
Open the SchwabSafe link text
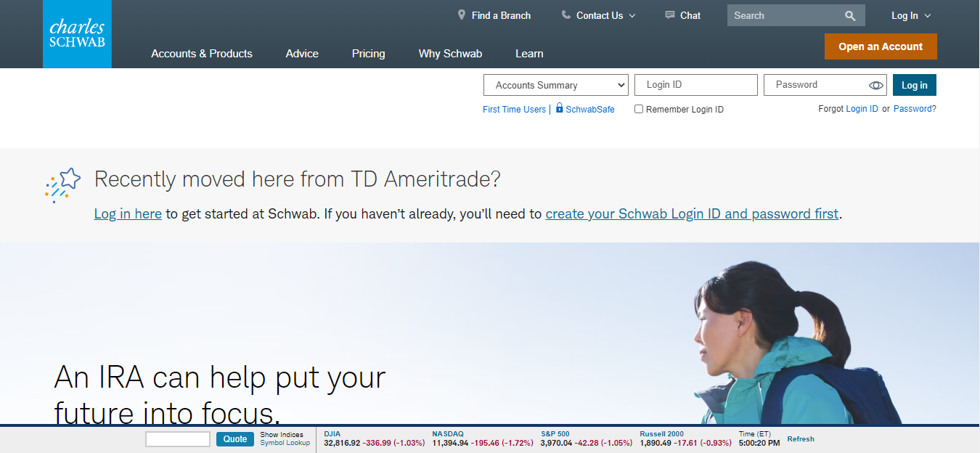590,110
